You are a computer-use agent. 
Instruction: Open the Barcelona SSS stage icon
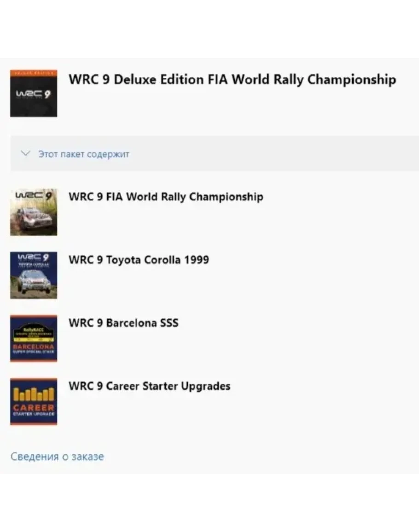(x=34, y=338)
